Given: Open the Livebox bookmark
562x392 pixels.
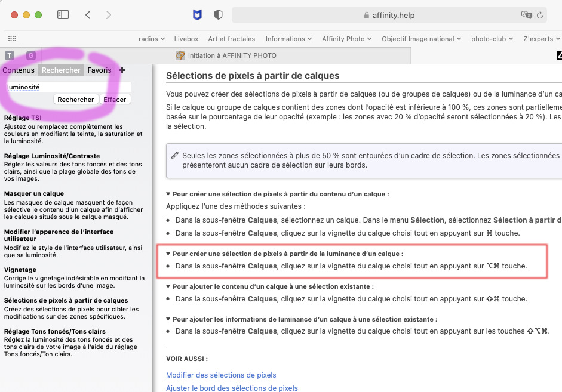Looking at the screenshot, I should pos(186,39).
